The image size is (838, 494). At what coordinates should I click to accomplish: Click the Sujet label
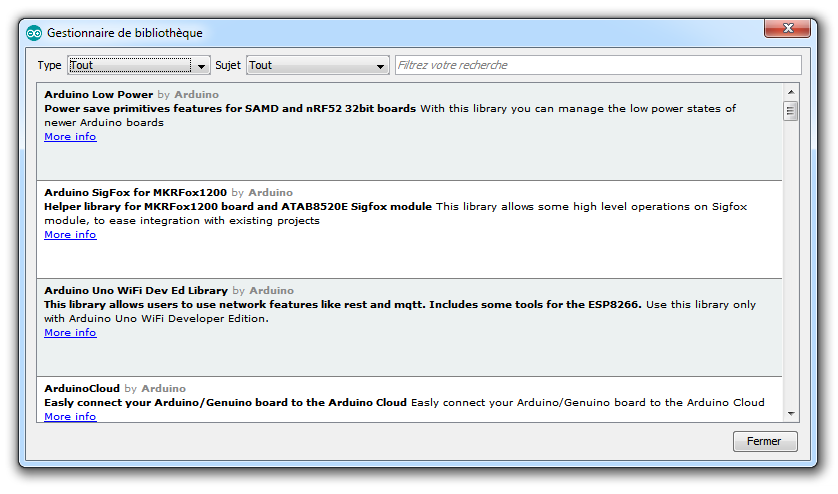(x=228, y=65)
